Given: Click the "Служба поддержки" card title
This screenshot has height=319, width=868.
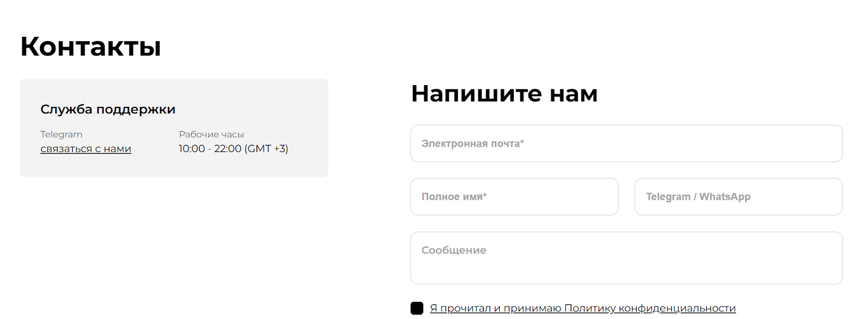Looking at the screenshot, I should (x=108, y=110).
